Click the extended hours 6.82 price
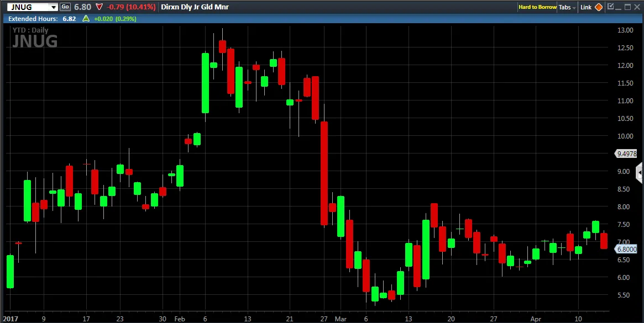This screenshot has height=323, width=644. point(69,18)
